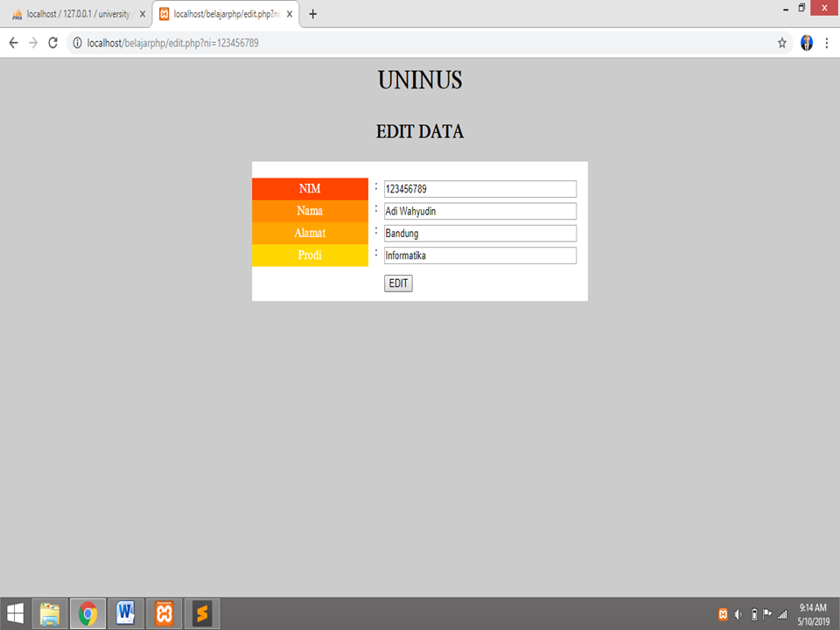Click XAMPP icon in system tray
840x630 pixels.
point(723,614)
